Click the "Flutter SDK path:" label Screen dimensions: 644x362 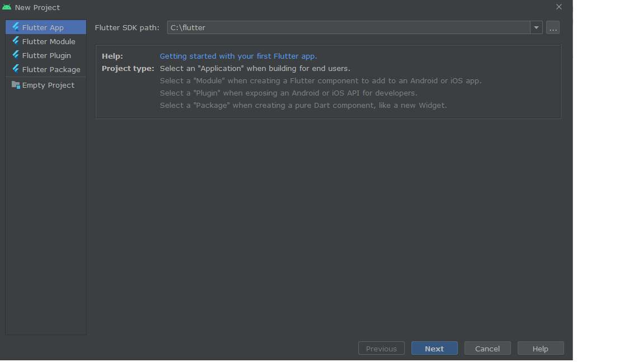click(x=127, y=27)
